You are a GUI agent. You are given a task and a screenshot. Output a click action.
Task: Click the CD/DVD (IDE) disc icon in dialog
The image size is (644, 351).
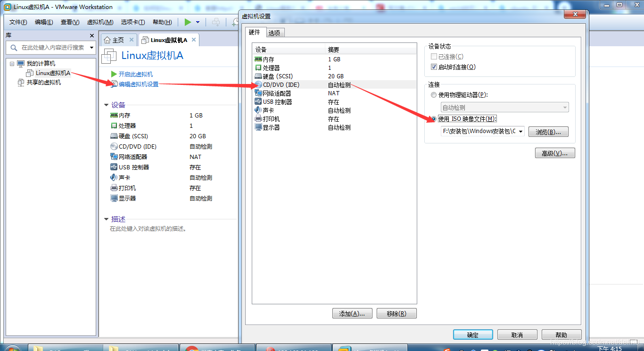(x=258, y=85)
